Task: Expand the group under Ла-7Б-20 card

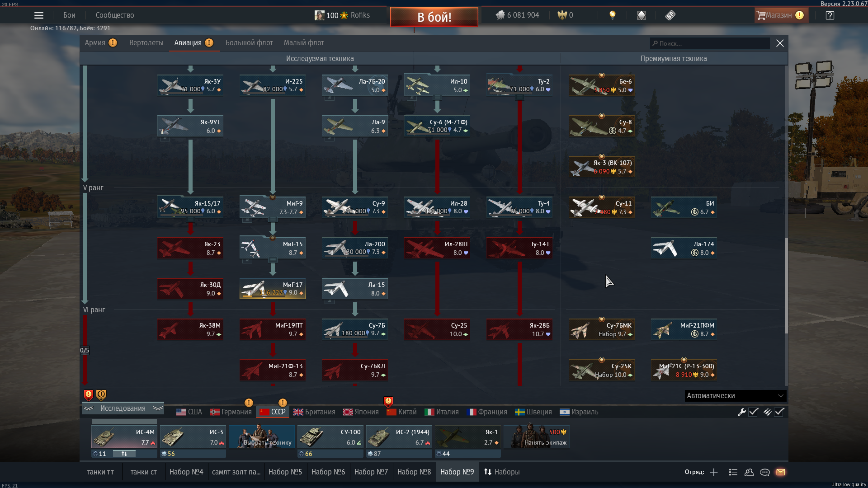Action: pos(329,98)
